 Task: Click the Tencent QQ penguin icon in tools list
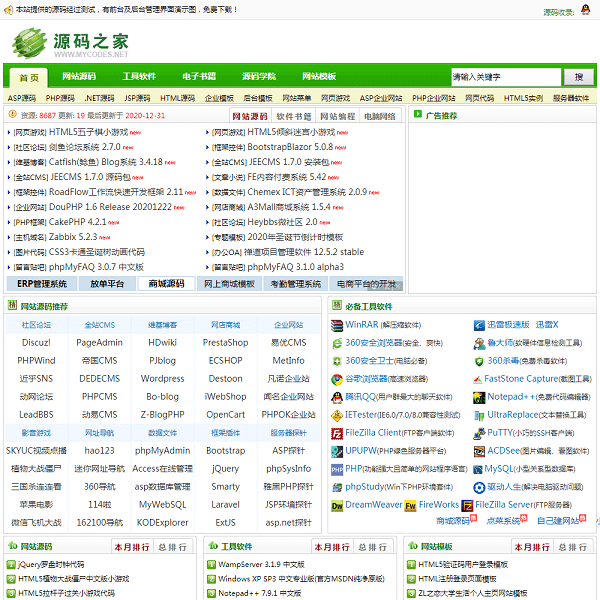337,398
